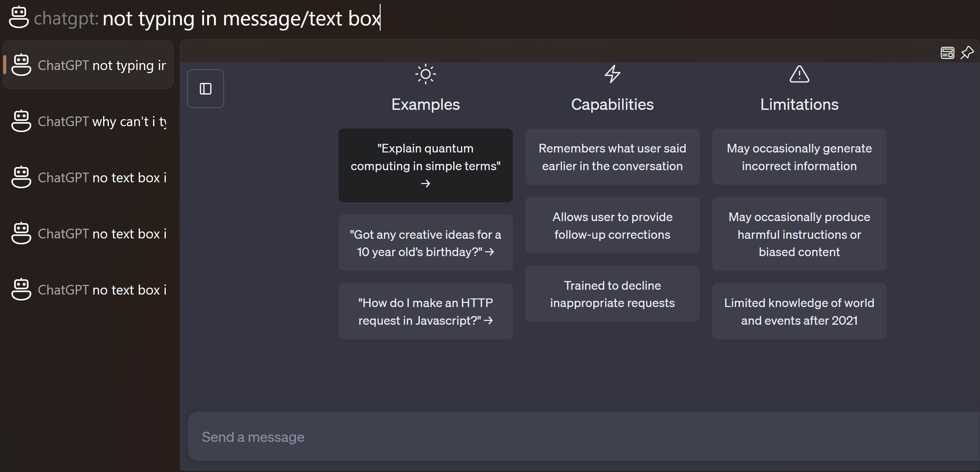Image resolution: width=980 pixels, height=472 pixels.
Task: Open the 'Explain quantum computing' example prompt
Action: pos(425,166)
